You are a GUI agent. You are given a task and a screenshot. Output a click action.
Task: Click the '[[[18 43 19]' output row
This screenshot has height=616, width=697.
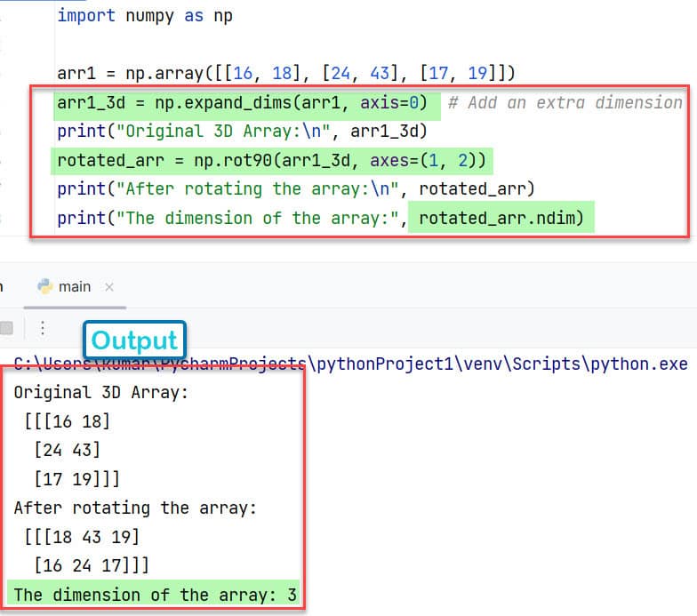(82, 537)
